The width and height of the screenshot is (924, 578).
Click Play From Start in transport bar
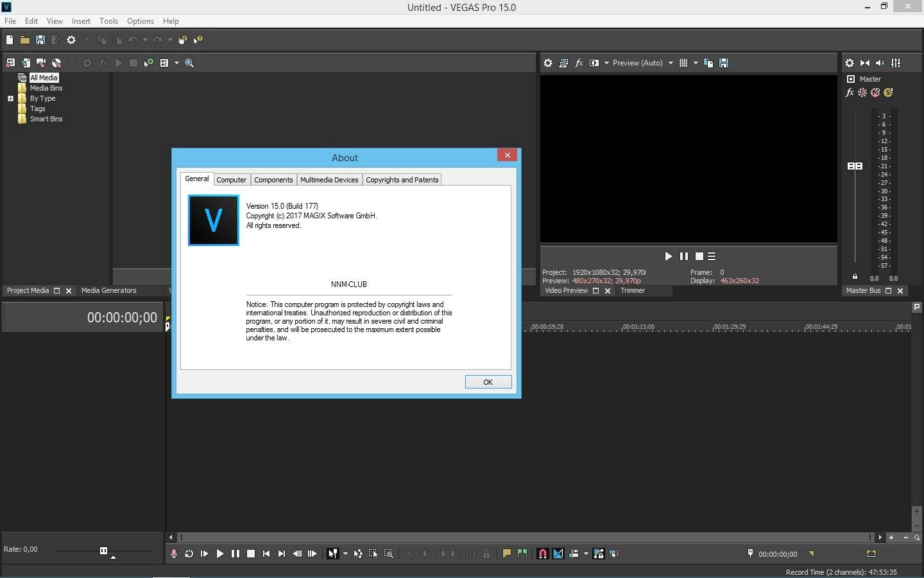coord(205,554)
